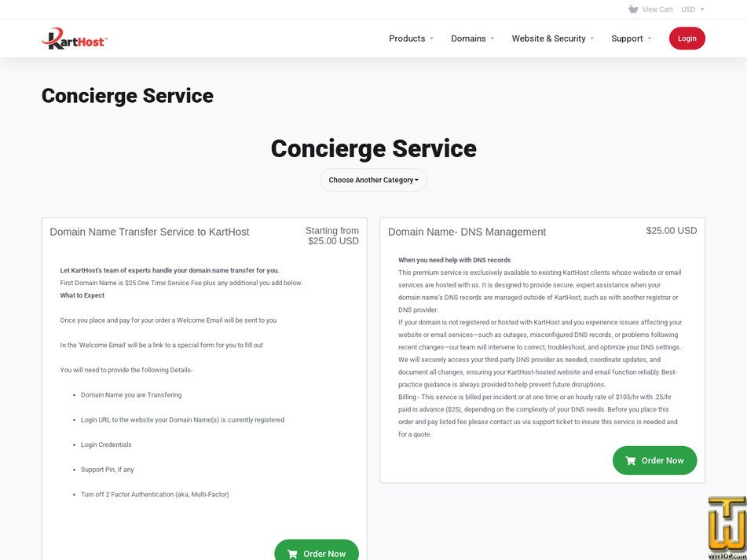Viewport: 747px width, 560px height.
Task: Click the $25.00 USD price on DNS Management
Action: coord(672,231)
